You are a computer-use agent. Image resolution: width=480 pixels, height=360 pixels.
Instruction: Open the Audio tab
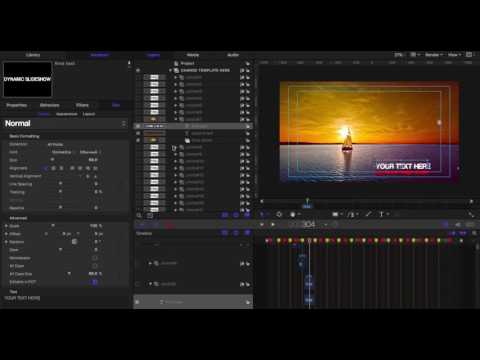coord(233,55)
